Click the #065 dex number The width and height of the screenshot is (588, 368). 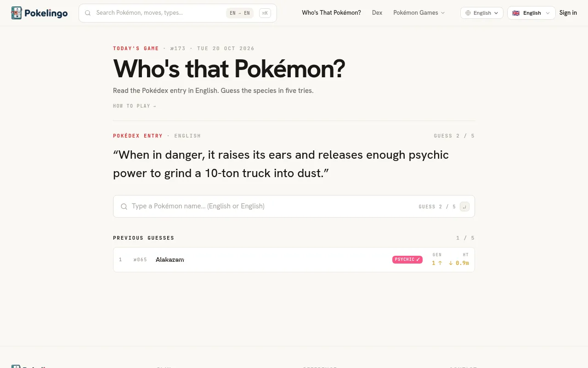point(140,260)
